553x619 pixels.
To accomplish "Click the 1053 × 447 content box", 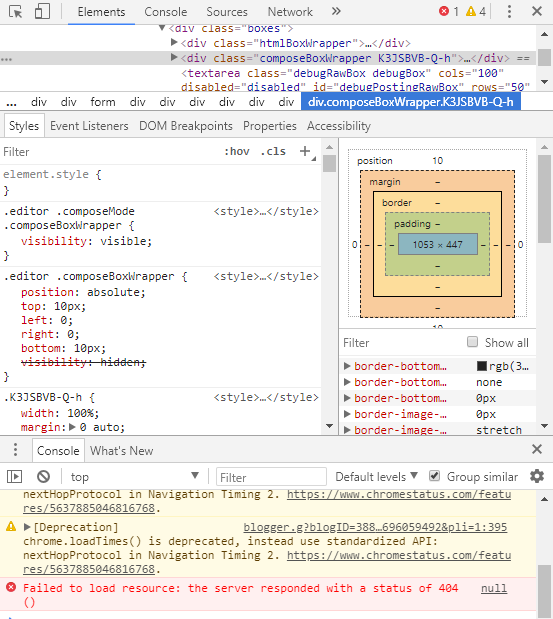I will (438, 244).
